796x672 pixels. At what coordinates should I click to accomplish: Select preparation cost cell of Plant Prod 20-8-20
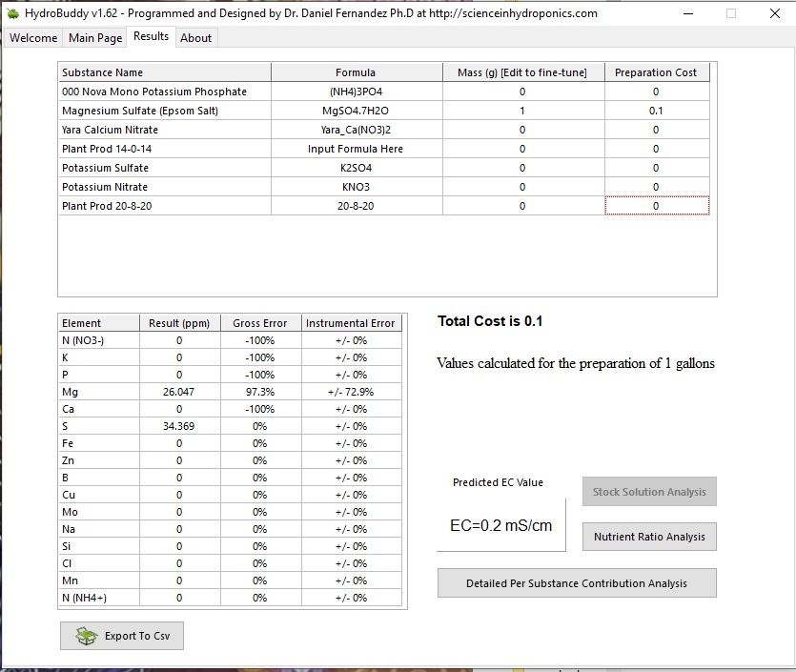pos(657,206)
